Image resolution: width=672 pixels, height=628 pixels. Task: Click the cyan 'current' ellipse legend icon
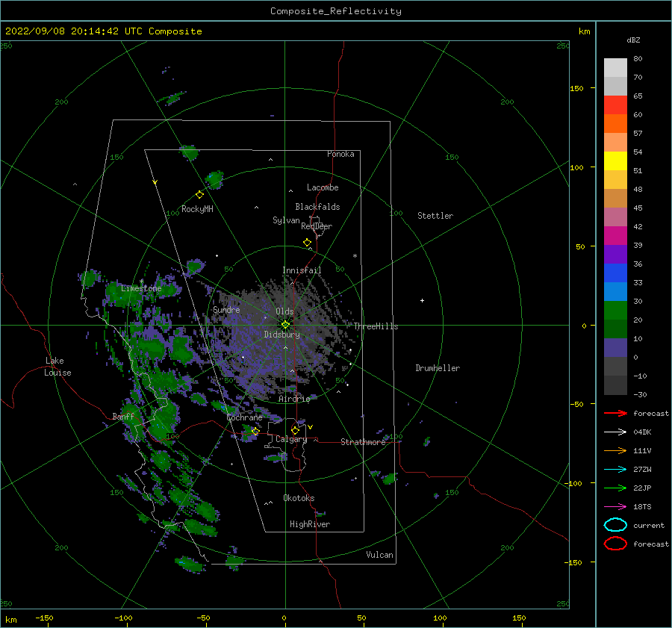click(x=615, y=525)
